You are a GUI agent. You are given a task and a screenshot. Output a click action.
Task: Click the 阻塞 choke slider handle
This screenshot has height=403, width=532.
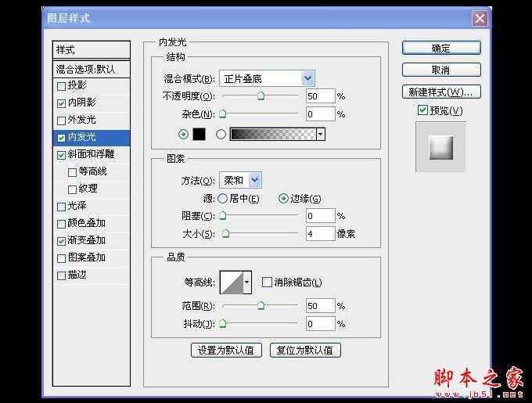click(223, 216)
